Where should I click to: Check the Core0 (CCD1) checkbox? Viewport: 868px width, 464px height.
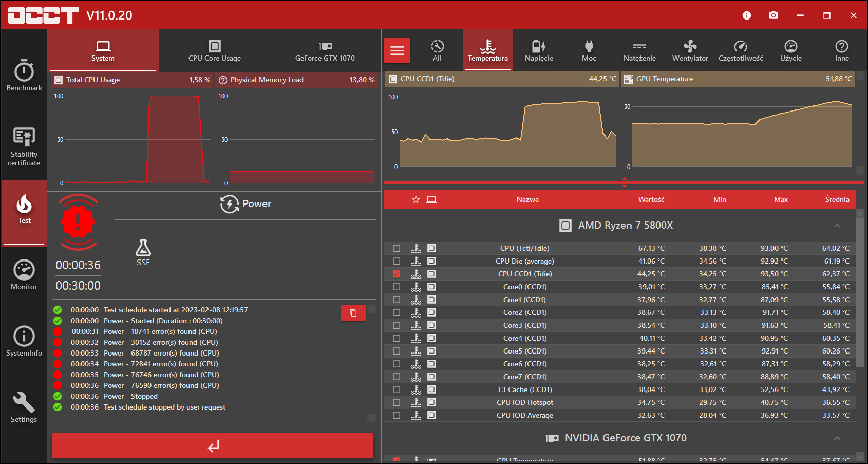pyautogui.click(x=397, y=287)
